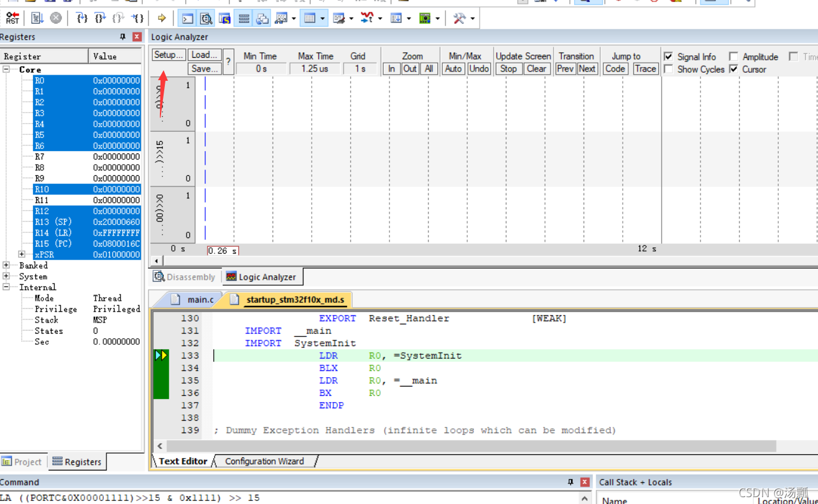Image resolution: width=818 pixels, height=504 pixels.
Task: Collapse the Core register group
Action: pyautogui.click(x=6, y=70)
